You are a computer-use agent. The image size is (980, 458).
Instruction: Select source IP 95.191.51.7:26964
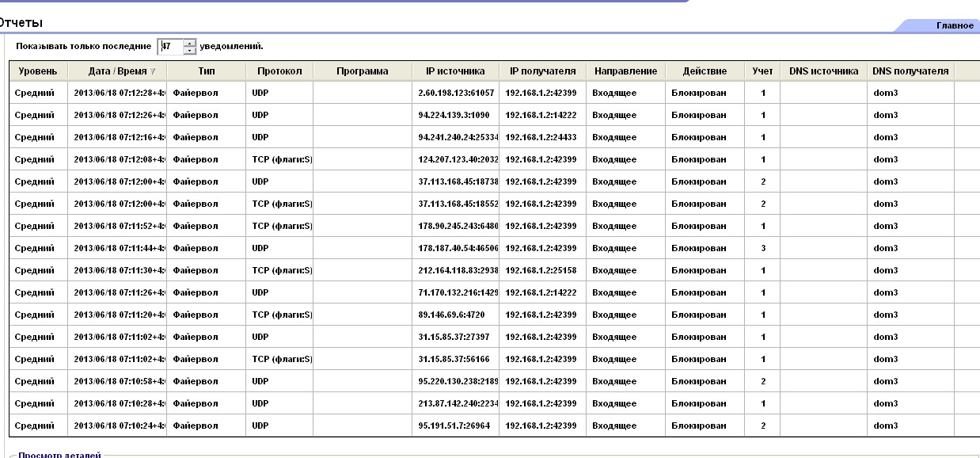point(454,426)
